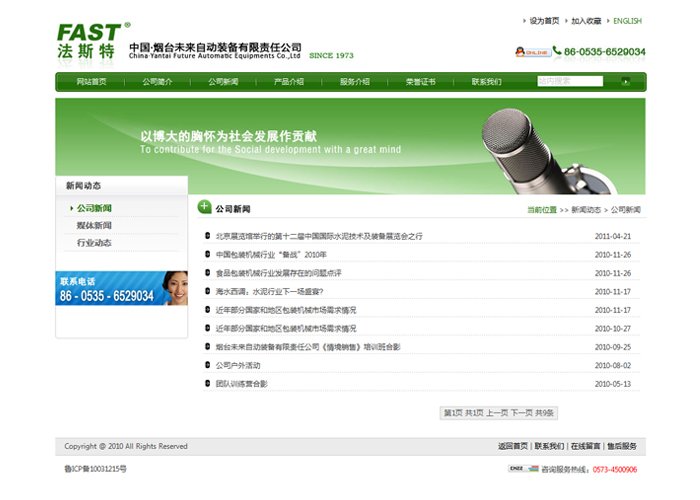Open the 公司户外活动 article

point(238,365)
